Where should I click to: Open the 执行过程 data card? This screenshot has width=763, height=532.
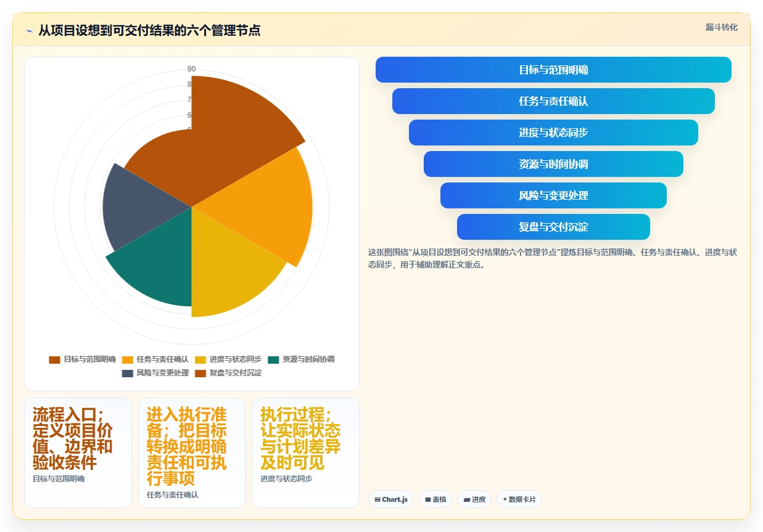click(305, 452)
